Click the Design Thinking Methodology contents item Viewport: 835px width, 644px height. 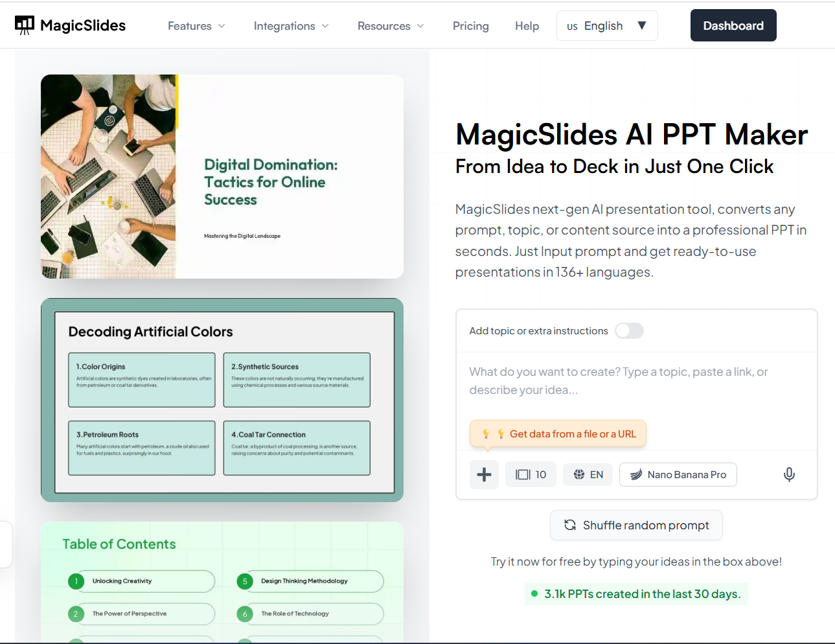[x=310, y=581]
